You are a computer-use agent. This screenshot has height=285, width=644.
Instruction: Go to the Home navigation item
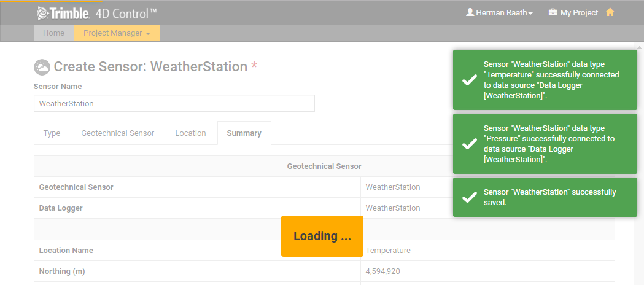[53, 33]
